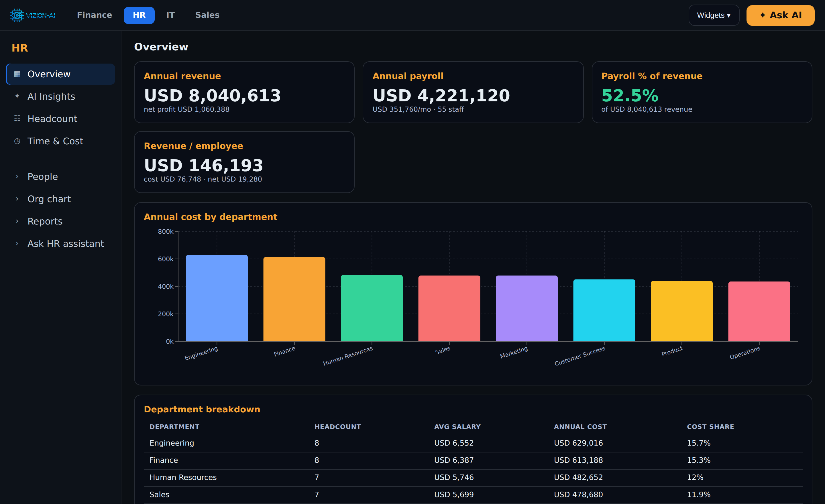Viewport: 825px width, 504px height.
Task: Click the cyan Customer Success bar
Action: pos(604,310)
